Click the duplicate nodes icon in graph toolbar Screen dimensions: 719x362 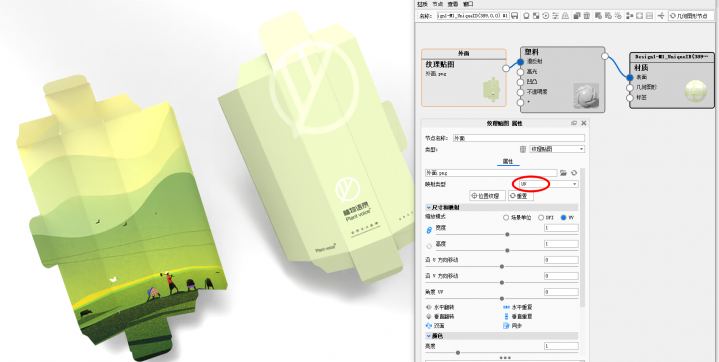(577, 16)
